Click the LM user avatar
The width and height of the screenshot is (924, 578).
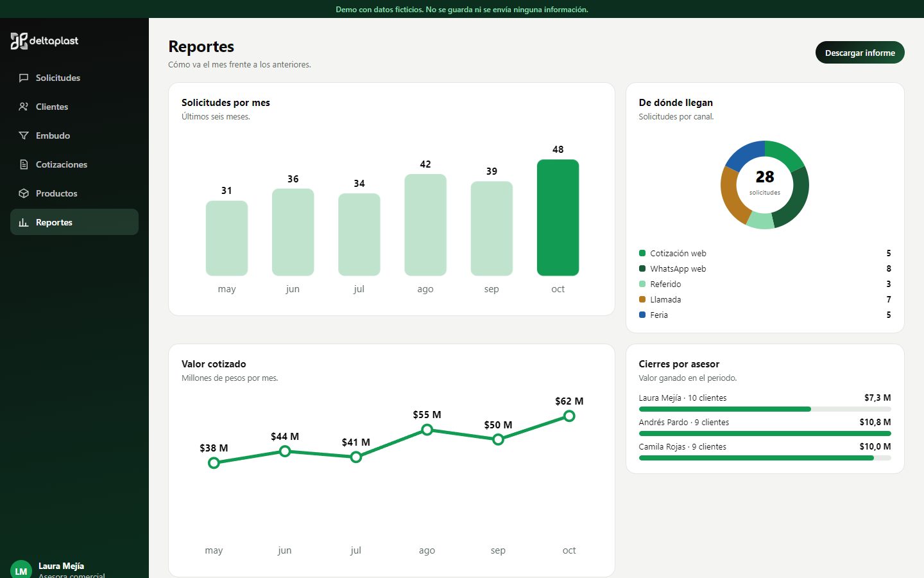[21, 570]
